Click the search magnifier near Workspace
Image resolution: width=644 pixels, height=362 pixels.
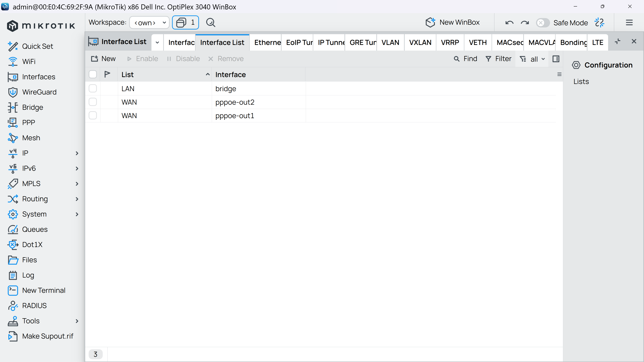click(x=211, y=22)
